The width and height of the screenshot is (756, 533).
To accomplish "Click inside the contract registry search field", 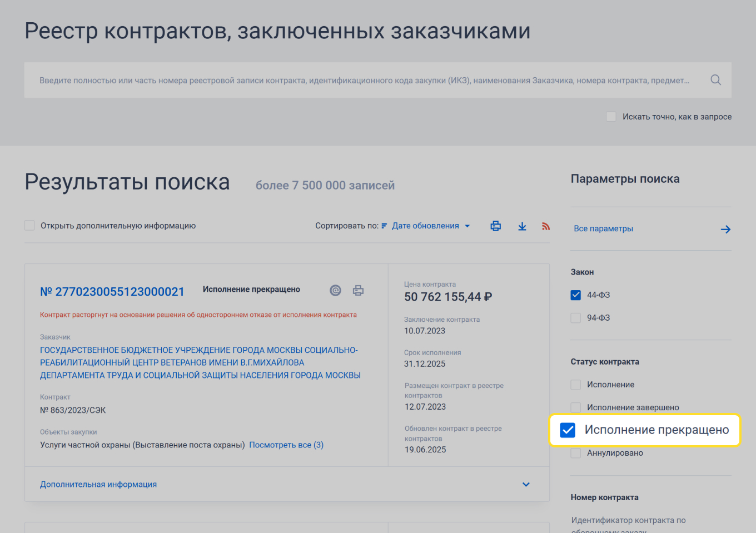I will tap(334, 79).
